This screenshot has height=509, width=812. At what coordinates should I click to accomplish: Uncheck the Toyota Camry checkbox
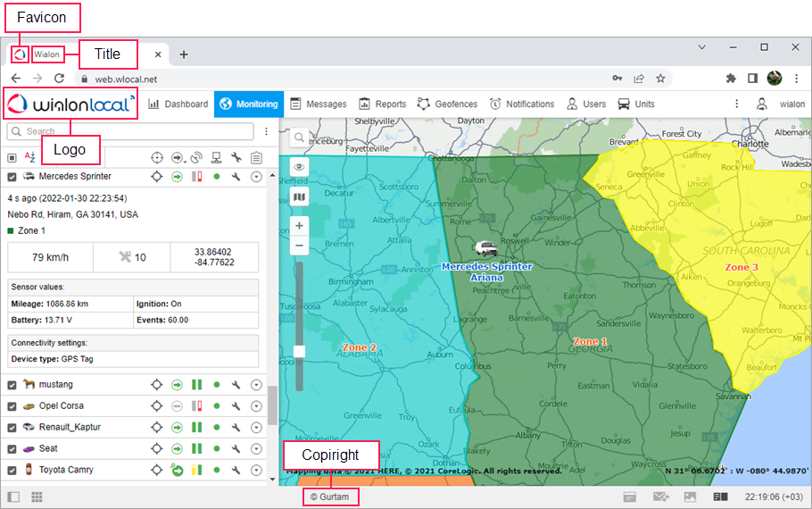(12, 471)
